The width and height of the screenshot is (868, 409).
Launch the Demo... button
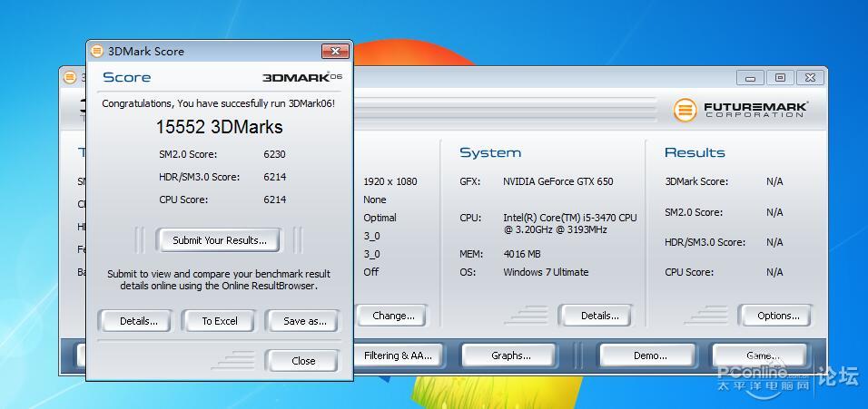click(648, 355)
